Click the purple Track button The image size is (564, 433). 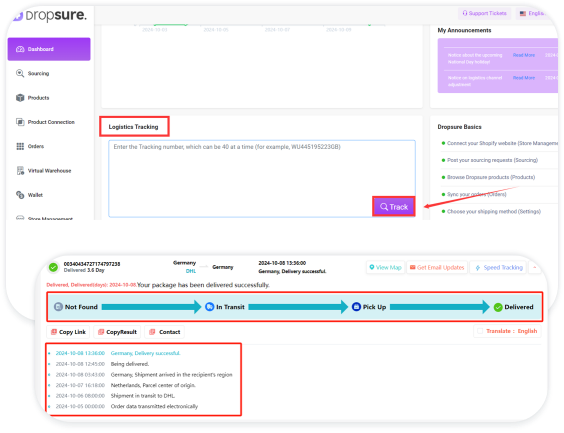tap(394, 207)
